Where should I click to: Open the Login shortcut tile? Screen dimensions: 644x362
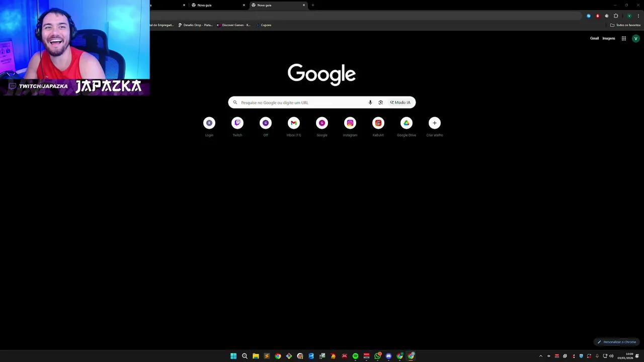coord(209,127)
